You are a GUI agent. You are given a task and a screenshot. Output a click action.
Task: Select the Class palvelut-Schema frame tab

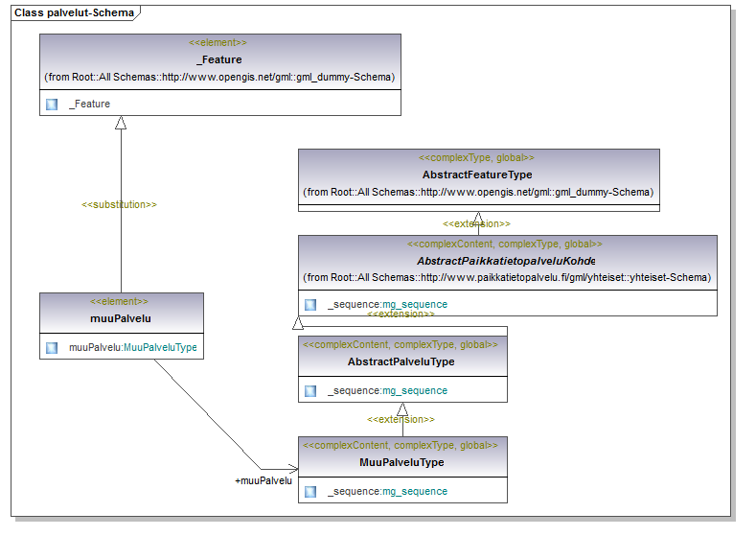coord(75,13)
